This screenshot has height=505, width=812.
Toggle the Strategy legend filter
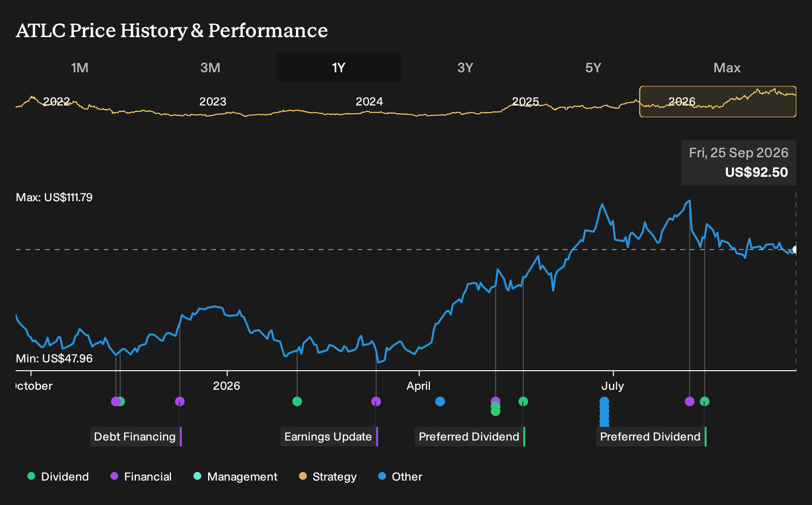point(328,477)
